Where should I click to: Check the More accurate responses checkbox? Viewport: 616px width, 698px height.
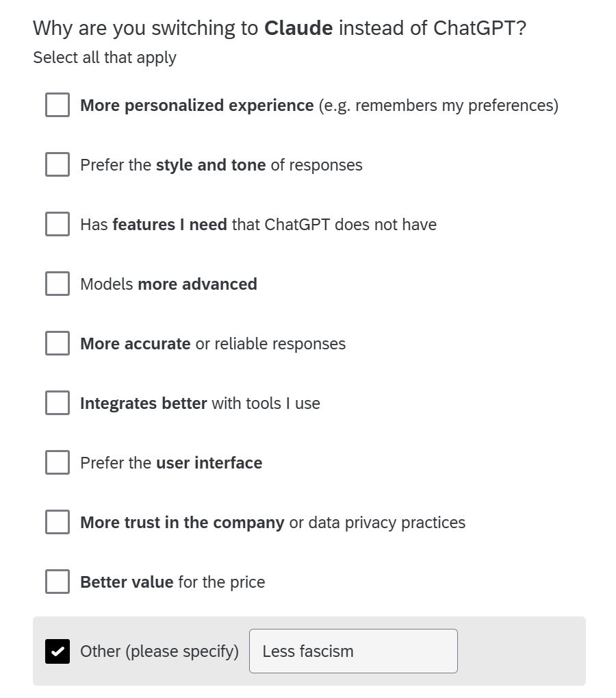(57, 344)
